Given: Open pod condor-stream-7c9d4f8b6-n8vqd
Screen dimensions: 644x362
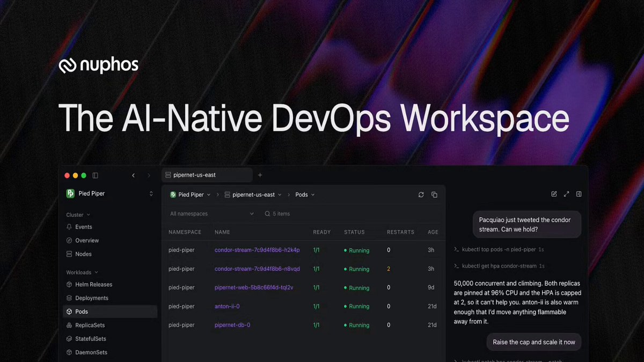Looking at the screenshot, I should 257,269.
